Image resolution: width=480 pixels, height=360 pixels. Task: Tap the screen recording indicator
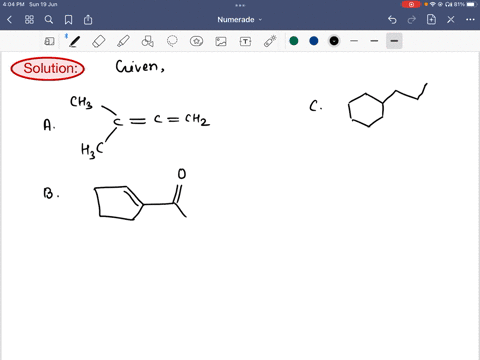[411, 4]
